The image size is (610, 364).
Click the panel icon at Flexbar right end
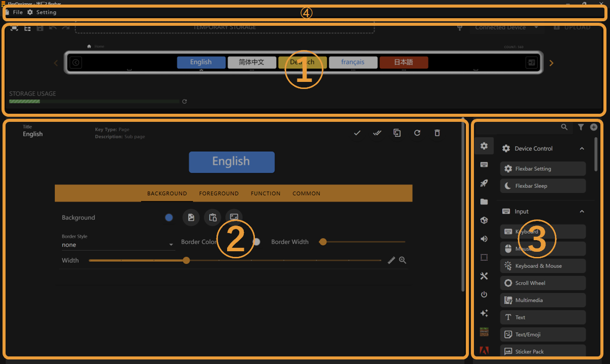532,63
